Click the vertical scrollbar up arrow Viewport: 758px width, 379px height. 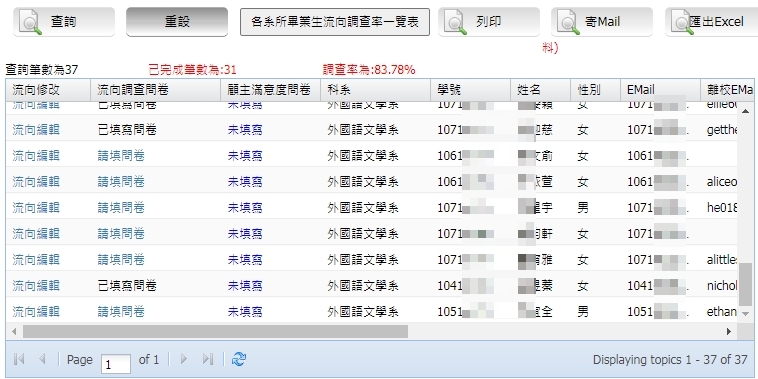pyautogui.click(x=745, y=111)
